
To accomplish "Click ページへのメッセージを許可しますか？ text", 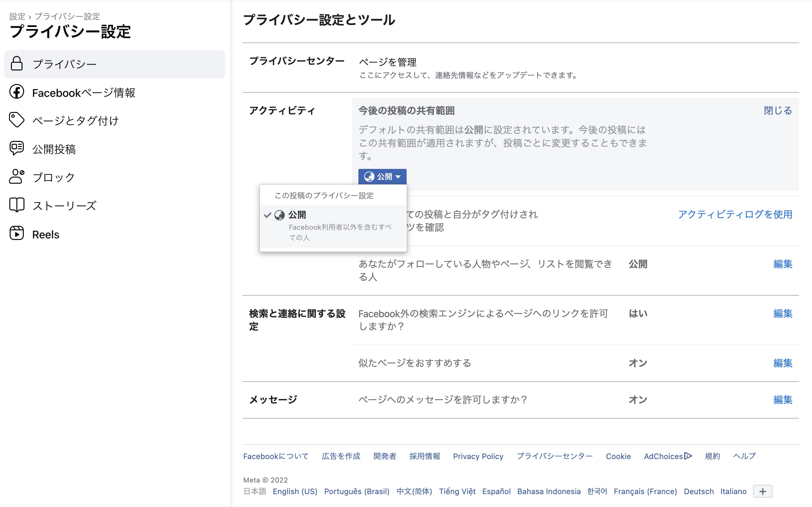I will tap(443, 399).
